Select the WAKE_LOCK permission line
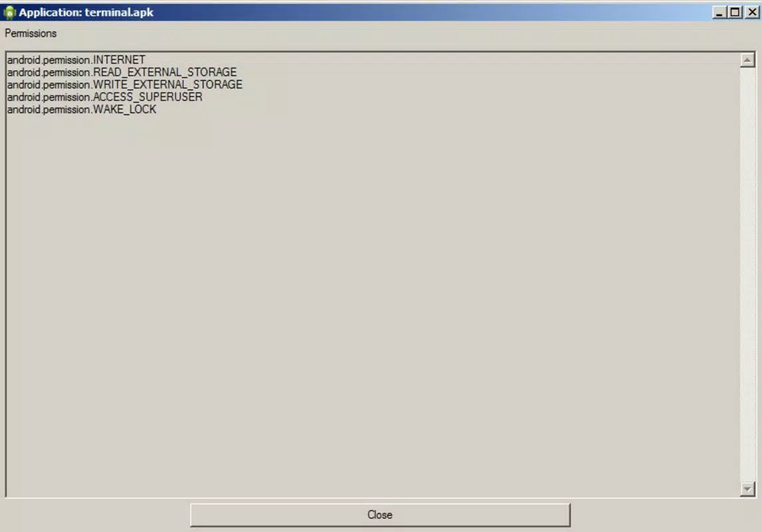Viewport: 762px width, 532px height. (82, 109)
